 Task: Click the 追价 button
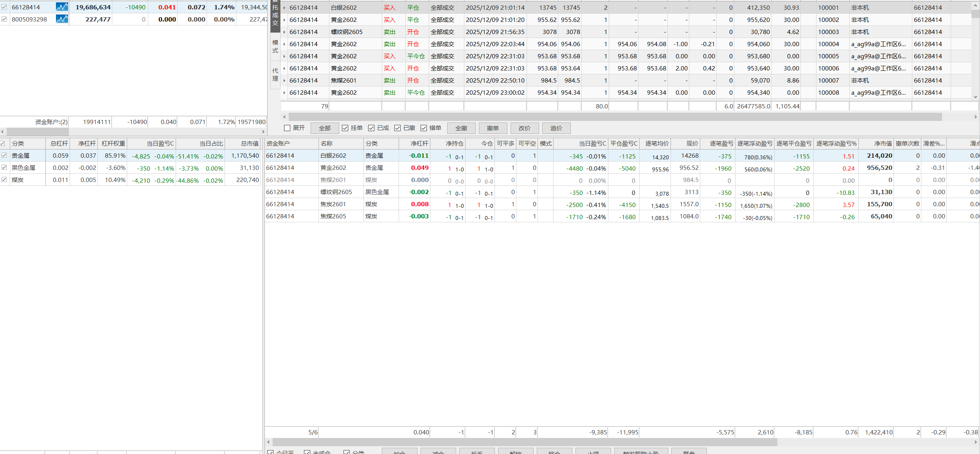point(556,128)
